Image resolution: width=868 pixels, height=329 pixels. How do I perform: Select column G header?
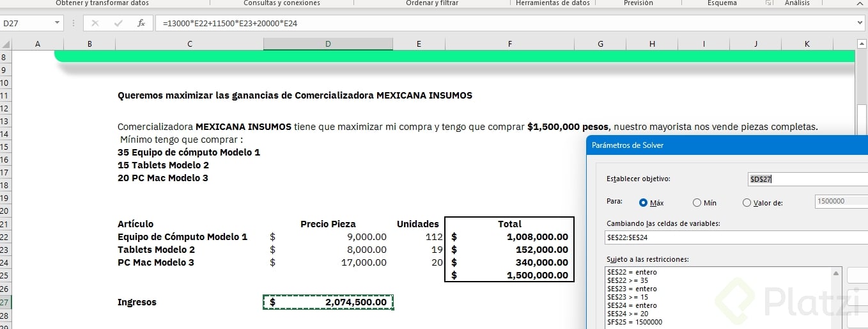pos(600,44)
